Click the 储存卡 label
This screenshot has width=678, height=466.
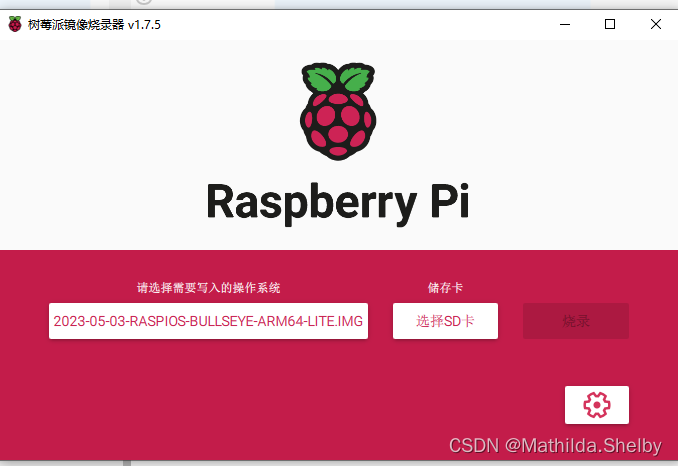click(445, 287)
